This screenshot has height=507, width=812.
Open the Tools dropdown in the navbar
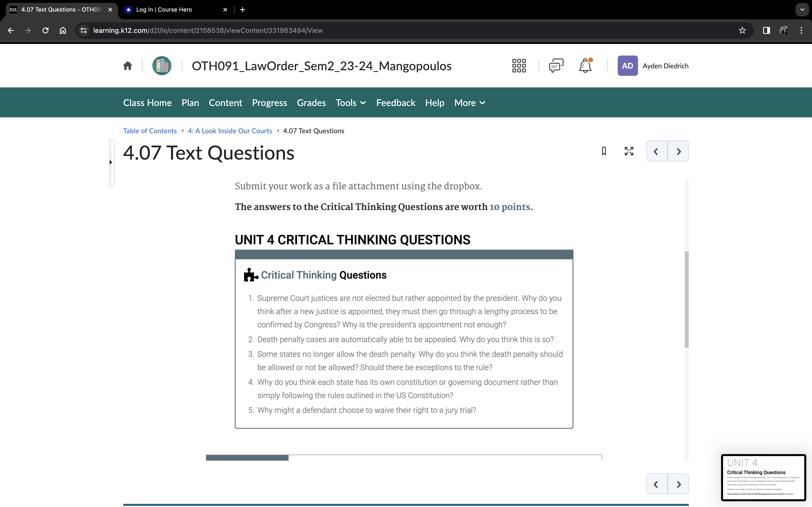[350, 103]
